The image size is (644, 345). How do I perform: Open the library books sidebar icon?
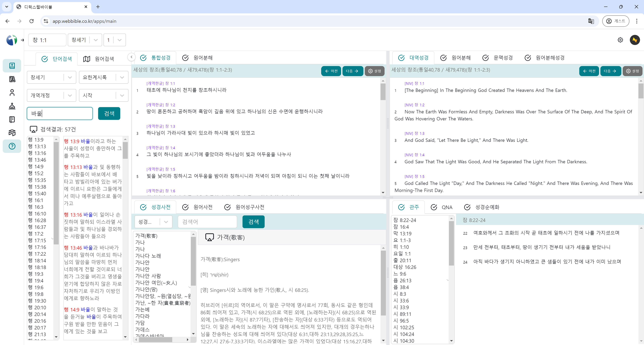12,79
